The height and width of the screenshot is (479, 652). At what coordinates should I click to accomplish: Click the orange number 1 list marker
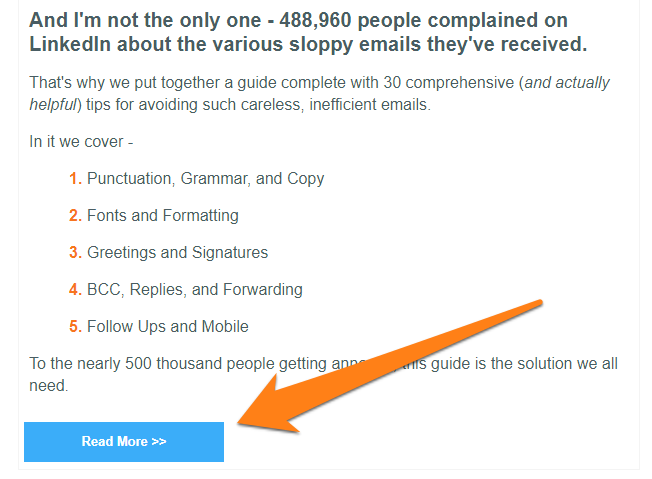(x=75, y=178)
